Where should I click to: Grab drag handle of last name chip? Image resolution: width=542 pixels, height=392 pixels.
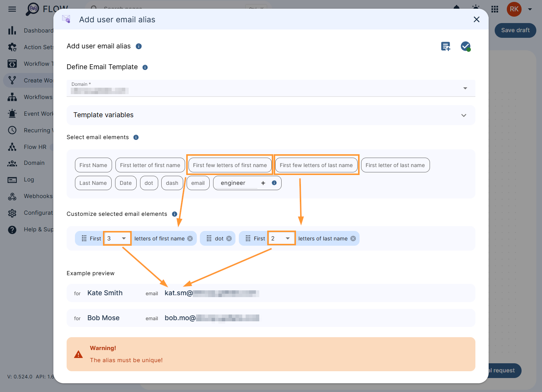click(x=248, y=239)
